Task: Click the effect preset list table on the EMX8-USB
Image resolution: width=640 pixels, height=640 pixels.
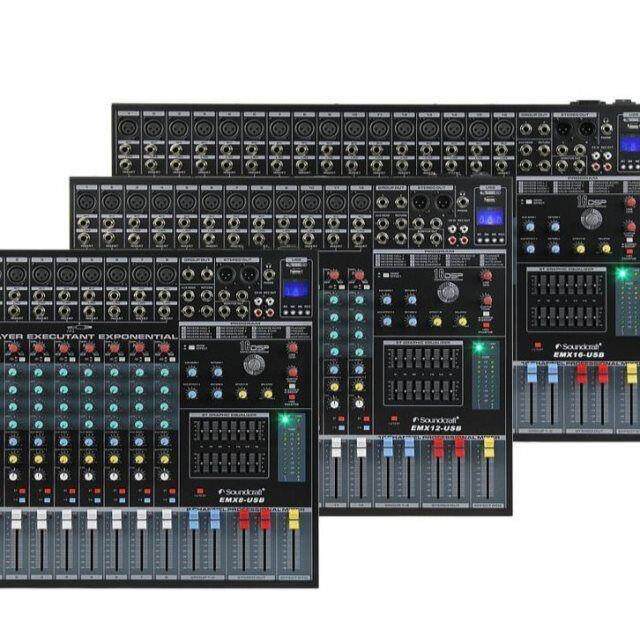Action: coord(245,332)
